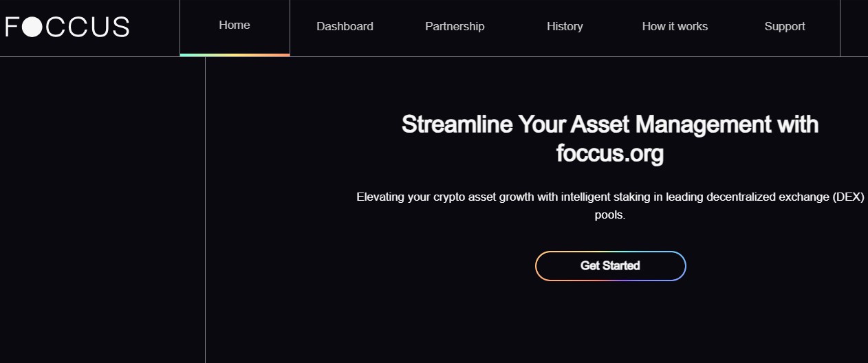The height and width of the screenshot is (363, 868).
Task: Click the FOCCUS logo
Action: (x=67, y=27)
